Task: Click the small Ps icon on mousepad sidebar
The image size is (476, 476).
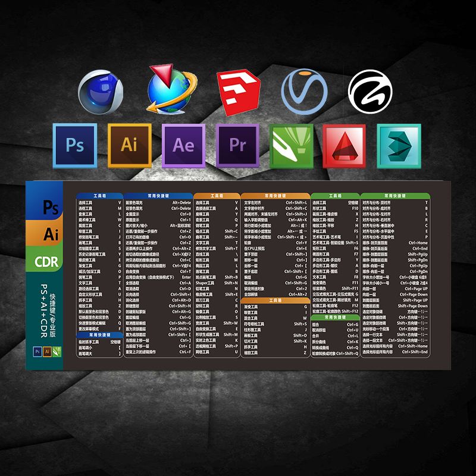Action: 37,352
